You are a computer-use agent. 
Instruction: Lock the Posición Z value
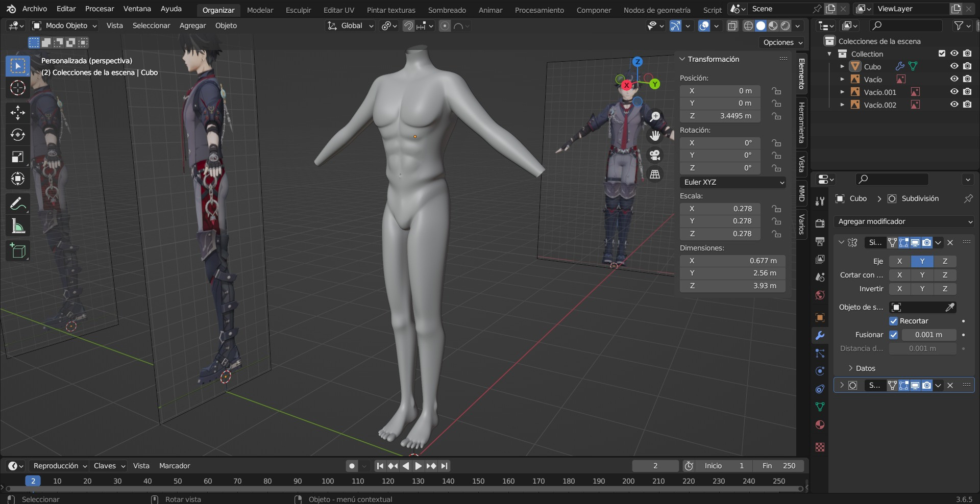point(776,116)
